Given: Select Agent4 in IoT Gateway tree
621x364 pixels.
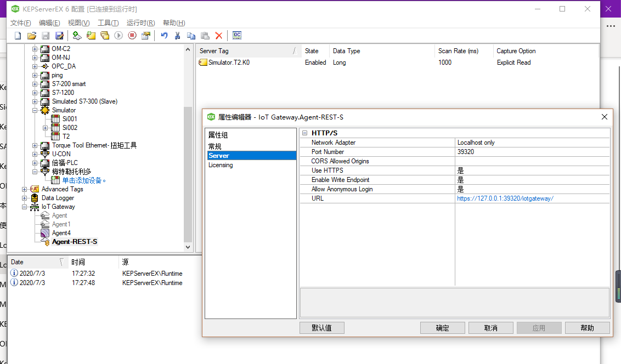Looking at the screenshot, I should [x=61, y=233].
